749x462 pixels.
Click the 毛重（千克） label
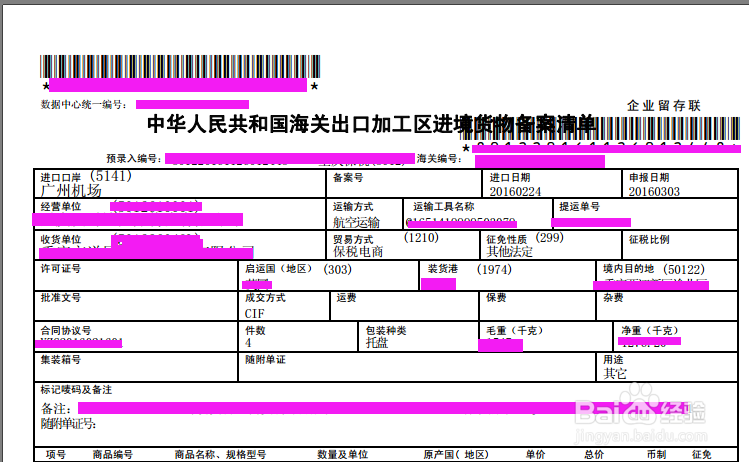pos(514,330)
